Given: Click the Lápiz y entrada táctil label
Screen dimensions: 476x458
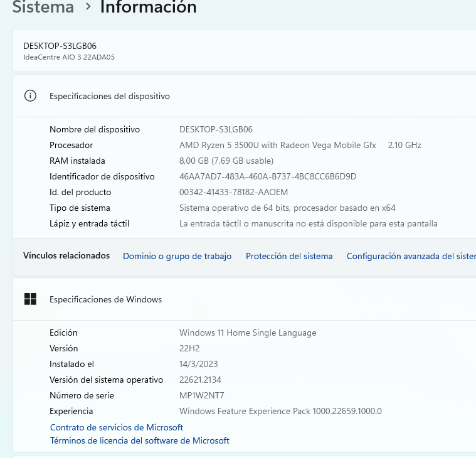Looking at the screenshot, I should [x=89, y=224].
